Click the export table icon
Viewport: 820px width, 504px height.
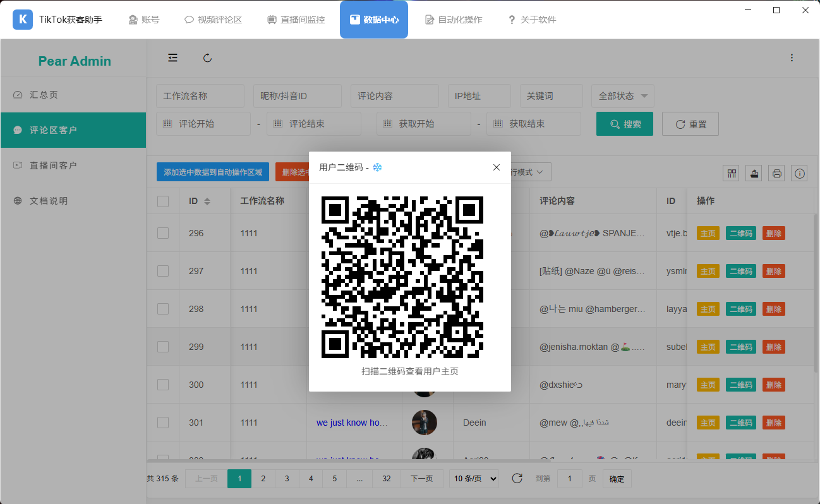[754, 173]
